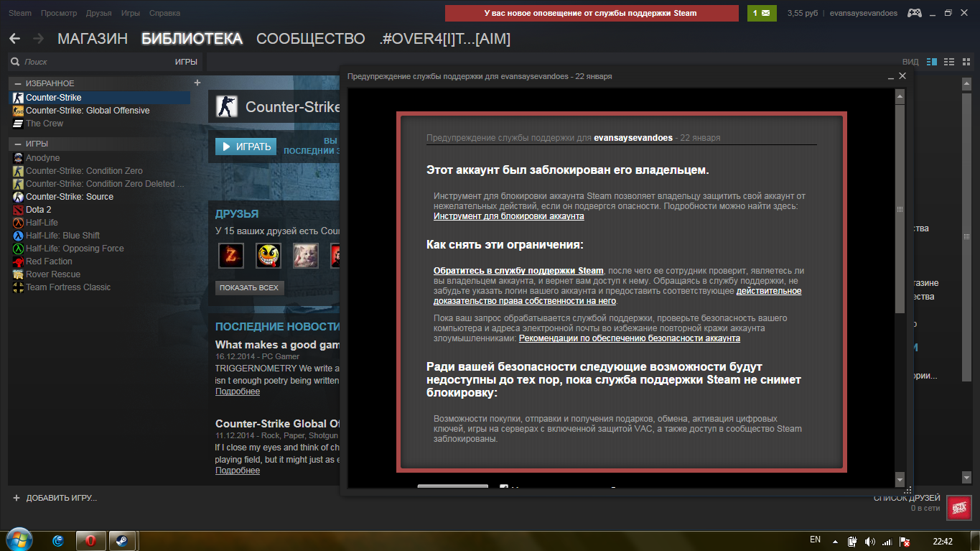980x551 pixels.
Task: Collapse the ИЗБРАННОЕ category
Action: pyautogui.click(x=18, y=83)
